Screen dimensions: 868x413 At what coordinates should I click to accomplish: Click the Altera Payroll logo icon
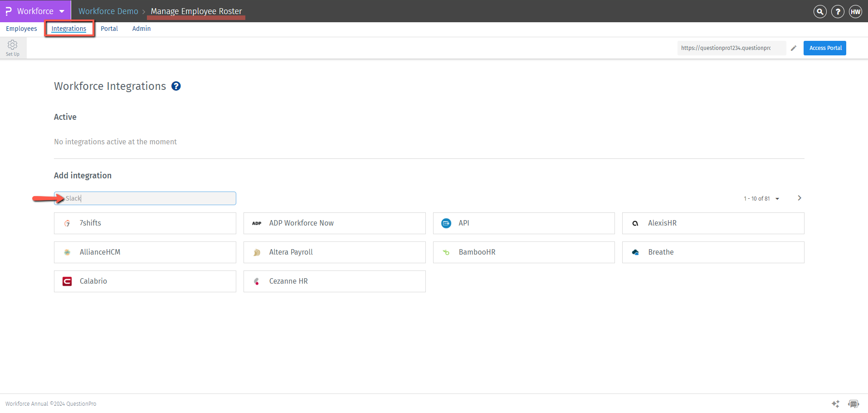257,252
